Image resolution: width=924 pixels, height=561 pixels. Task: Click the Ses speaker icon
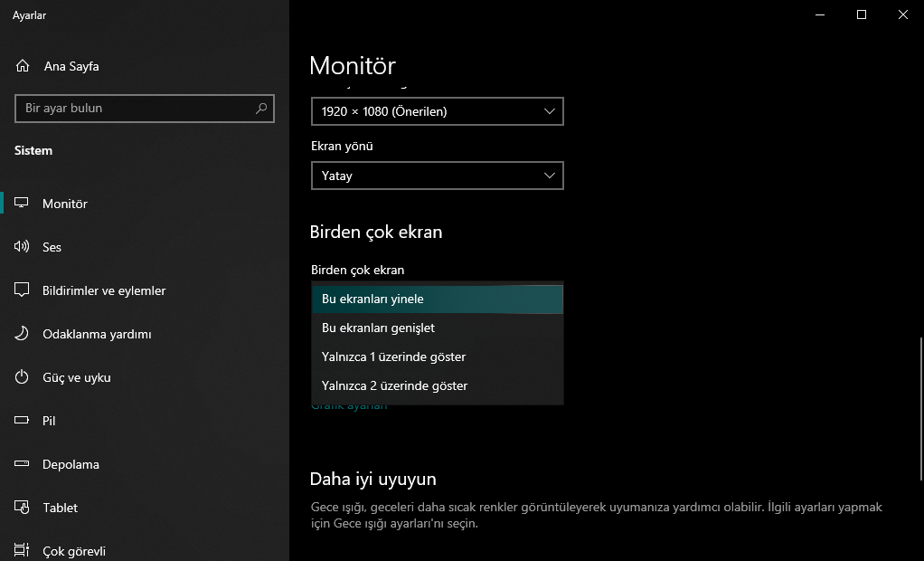point(22,247)
